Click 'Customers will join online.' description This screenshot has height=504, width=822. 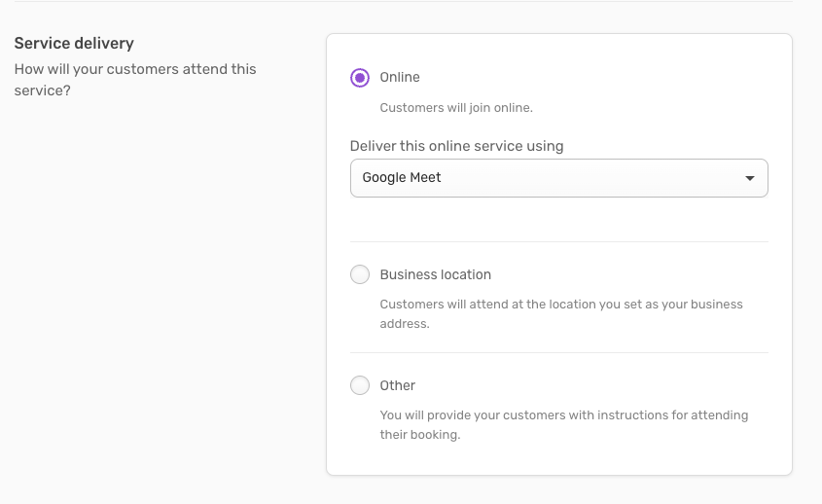pyautogui.click(x=456, y=107)
